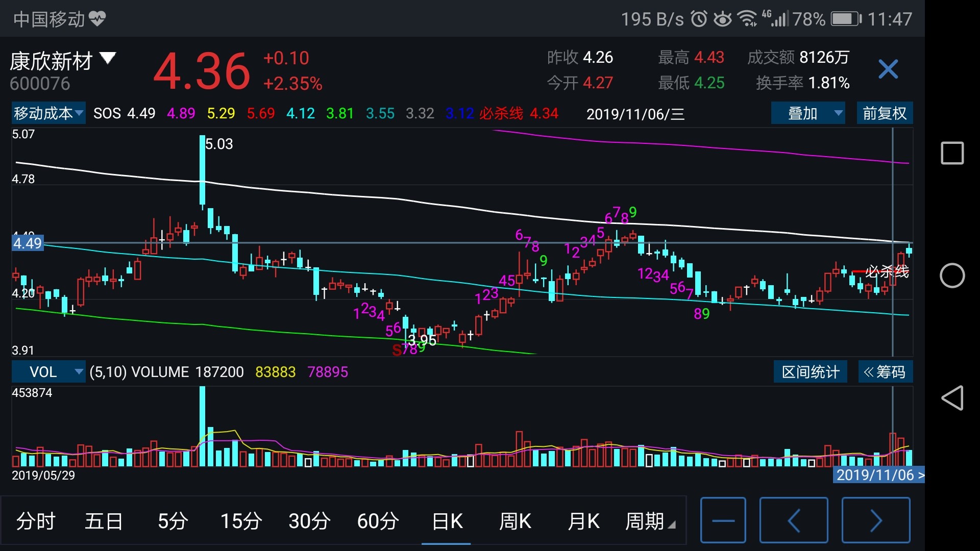Tap the heart icon beside 中国移动
The image size is (980, 551).
click(97, 19)
